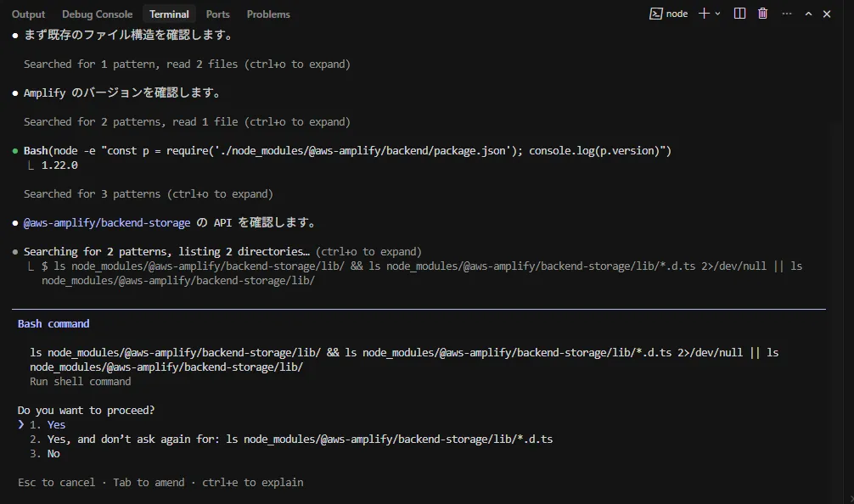
Task: Open the Problems tab
Action: click(x=268, y=14)
